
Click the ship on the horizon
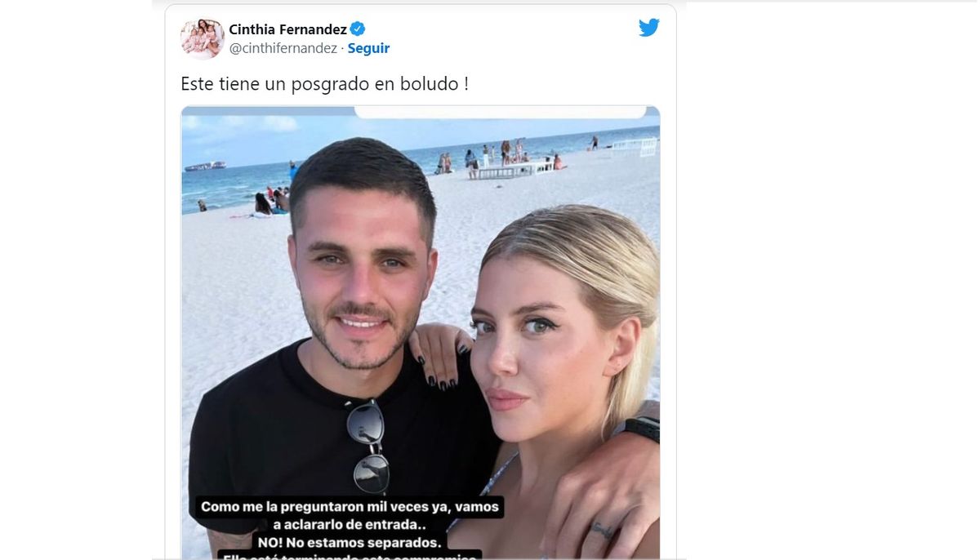coord(205,166)
